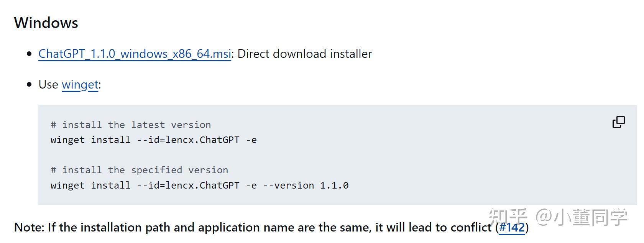
Task: Click the word 'Note:' in the warning
Action: tap(29, 227)
